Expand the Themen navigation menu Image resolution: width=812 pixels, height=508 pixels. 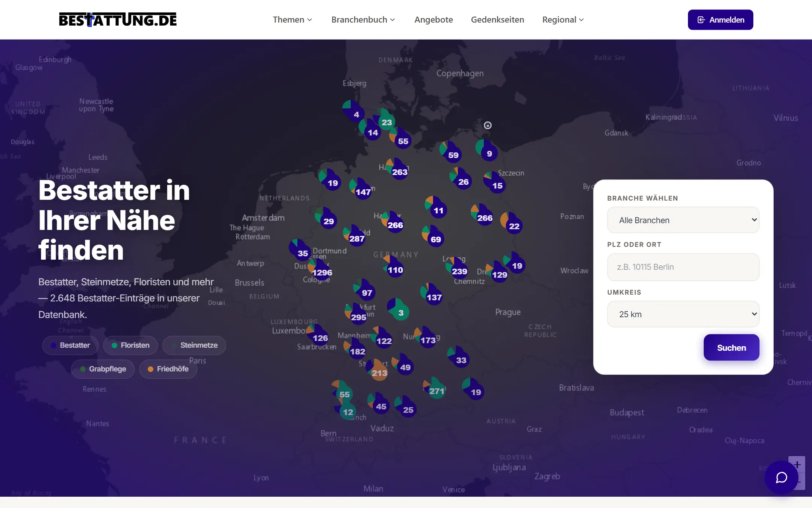tap(292, 20)
